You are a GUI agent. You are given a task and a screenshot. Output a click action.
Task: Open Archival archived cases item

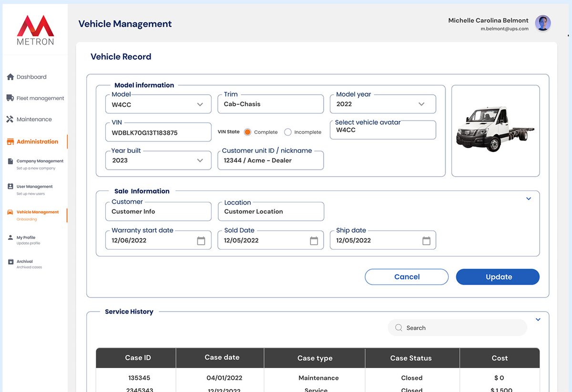click(25, 264)
